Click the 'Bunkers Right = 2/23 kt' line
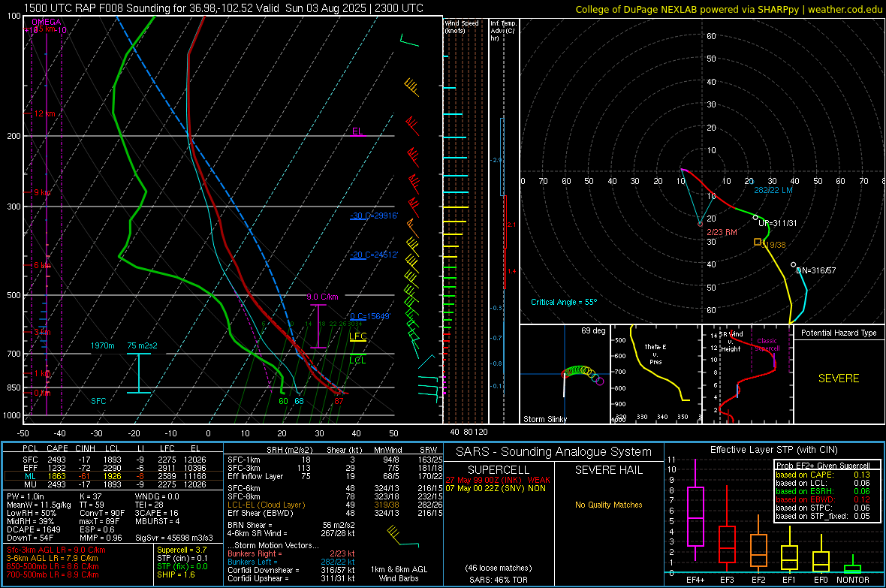The image size is (886, 588). [x=291, y=553]
